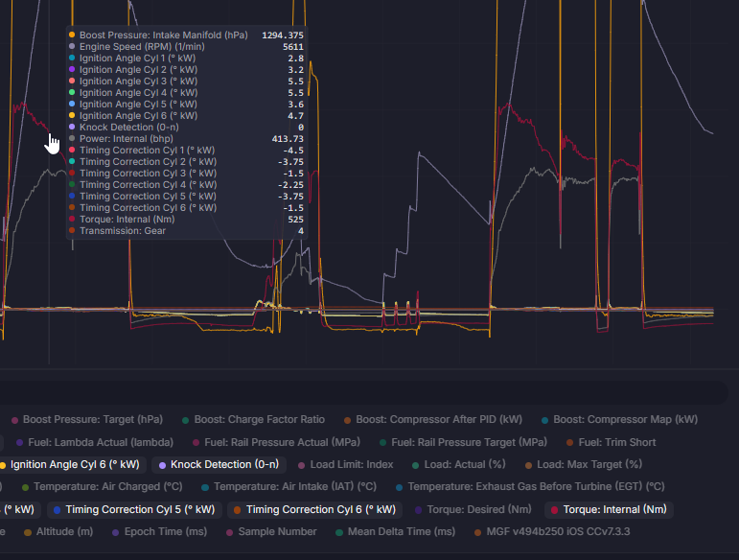The height and width of the screenshot is (560, 739).
Task: Enable Fuel: Rail Pressure Target series
Action: point(463,442)
